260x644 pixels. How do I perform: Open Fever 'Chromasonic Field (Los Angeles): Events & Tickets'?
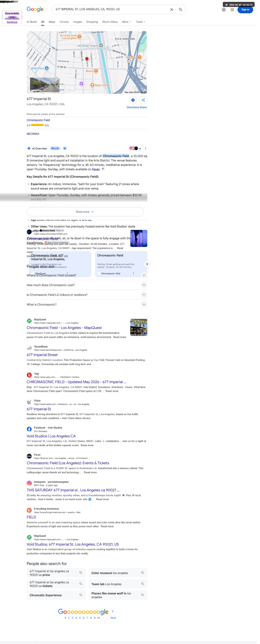[68, 463]
